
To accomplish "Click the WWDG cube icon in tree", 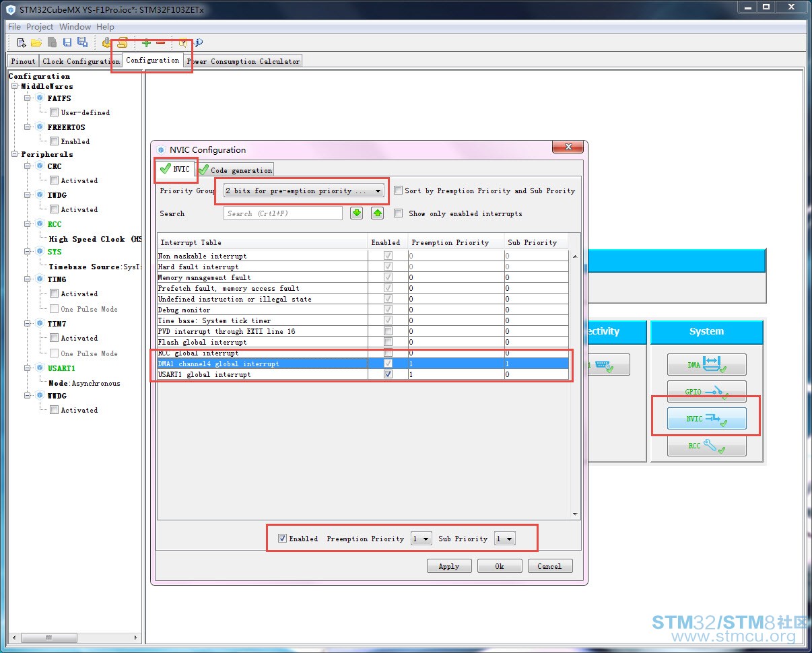I will point(40,396).
